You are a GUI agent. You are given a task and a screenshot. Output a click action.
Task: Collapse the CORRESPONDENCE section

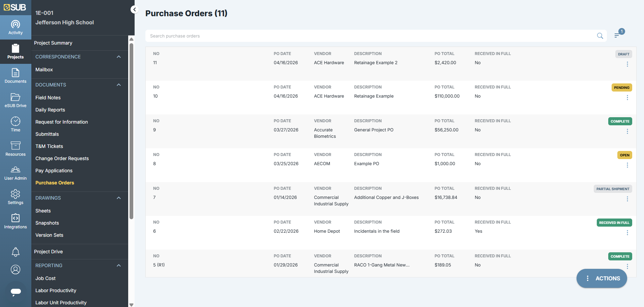coord(118,57)
